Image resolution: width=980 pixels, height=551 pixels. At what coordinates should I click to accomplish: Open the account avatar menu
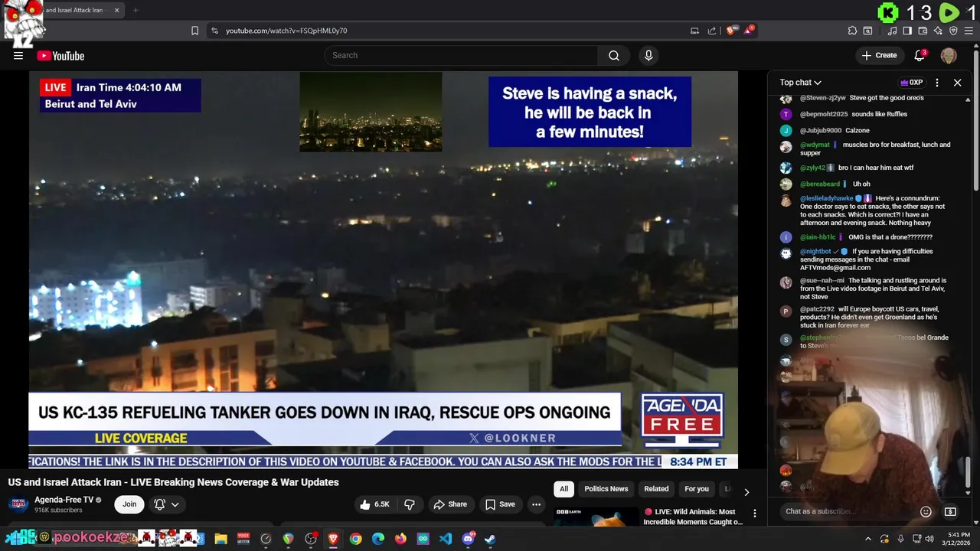point(949,55)
